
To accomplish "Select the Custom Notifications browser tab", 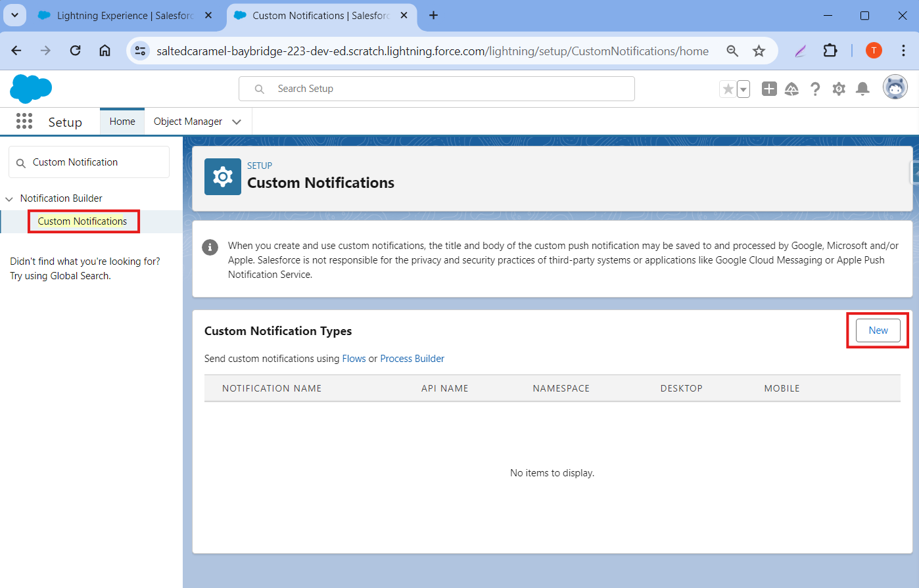I will pos(321,15).
